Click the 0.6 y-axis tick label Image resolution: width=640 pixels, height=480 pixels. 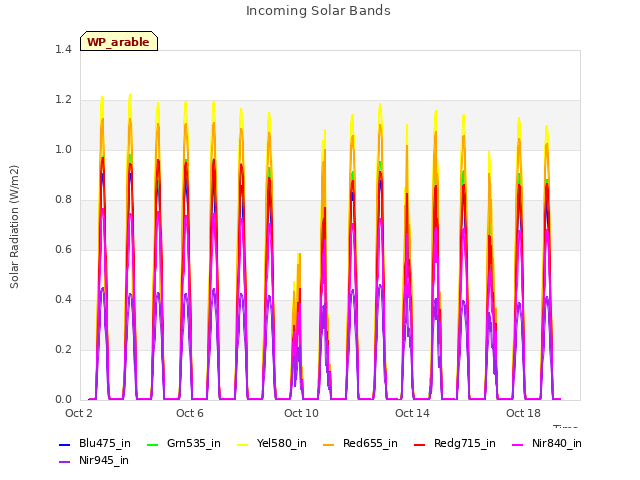63,249
